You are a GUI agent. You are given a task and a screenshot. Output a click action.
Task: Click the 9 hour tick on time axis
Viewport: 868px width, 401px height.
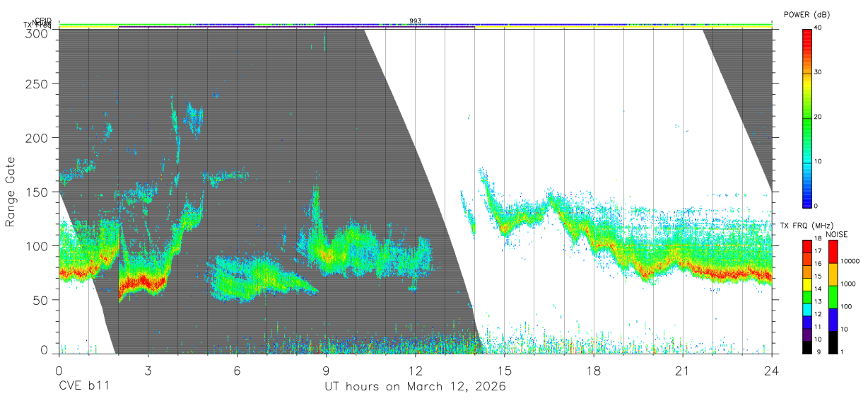326,371
